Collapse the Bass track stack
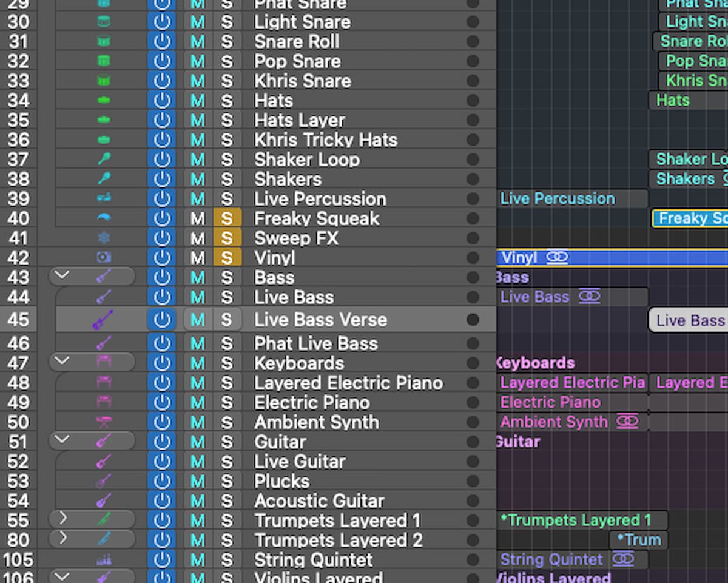Viewport: 728px width, 583px height. click(x=62, y=277)
